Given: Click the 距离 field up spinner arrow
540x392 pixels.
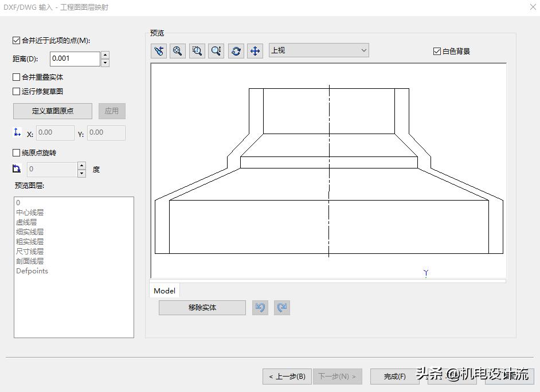Looking at the screenshot, I should tap(104, 55).
